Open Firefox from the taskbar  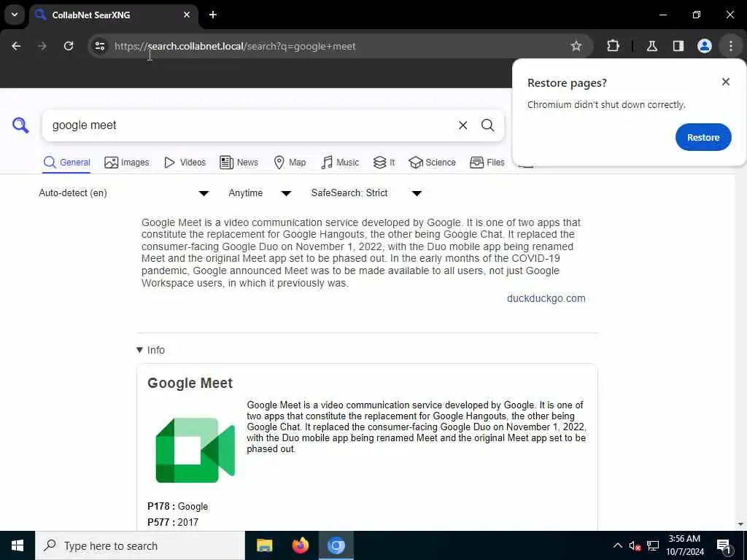pyautogui.click(x=300, y=545)
